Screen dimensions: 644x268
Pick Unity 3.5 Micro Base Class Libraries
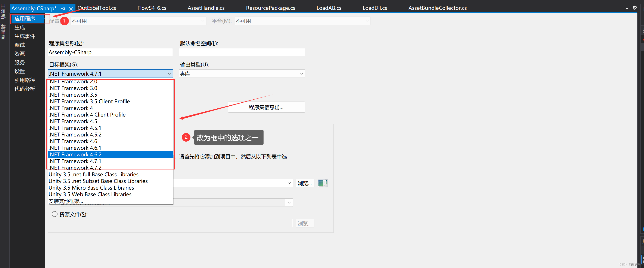[91, 188]
